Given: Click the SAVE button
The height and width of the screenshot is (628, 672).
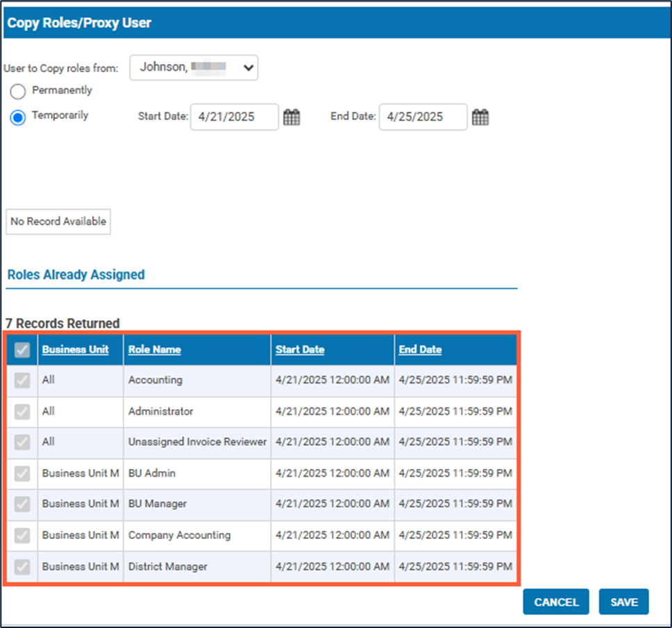Looking at the screenshot, I should coord(624,602).
